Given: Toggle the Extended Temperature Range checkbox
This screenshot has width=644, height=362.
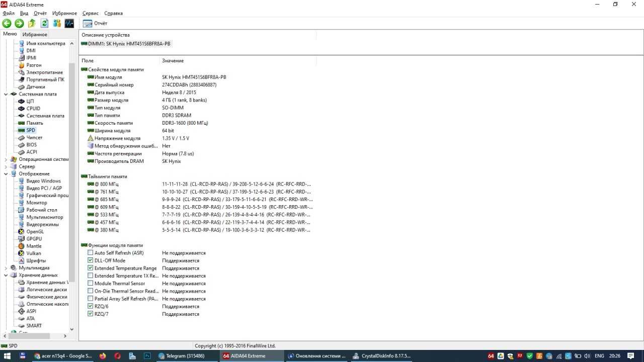Looking at the screenshot, I should point(91,268).
